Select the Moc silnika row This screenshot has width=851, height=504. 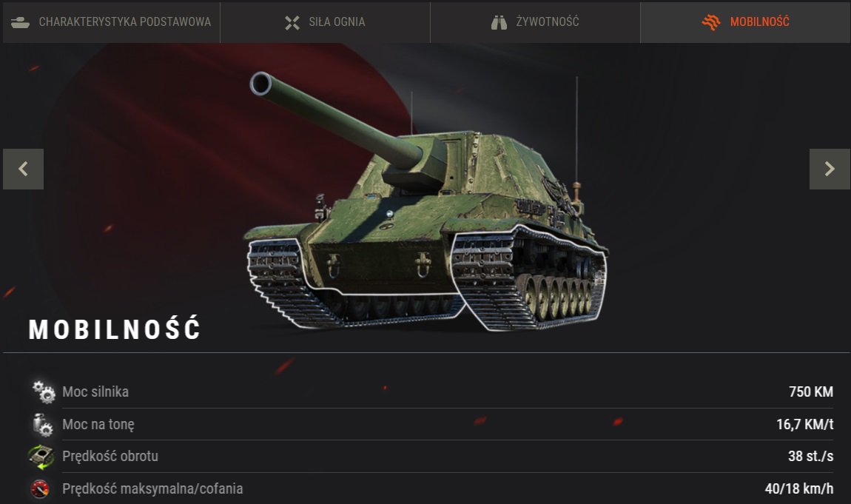point(431,392)
